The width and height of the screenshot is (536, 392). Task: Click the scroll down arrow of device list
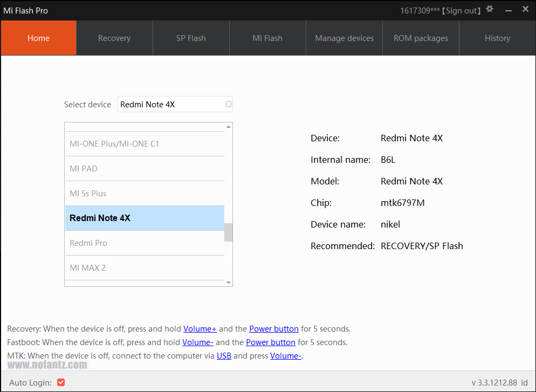pos(229,283)
